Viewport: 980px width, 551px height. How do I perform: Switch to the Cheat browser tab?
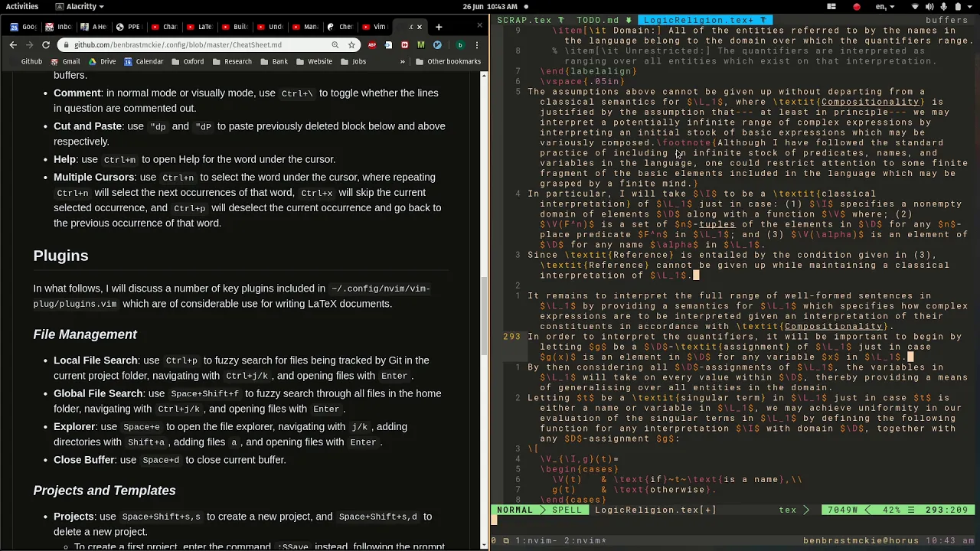tap(339, 27)
